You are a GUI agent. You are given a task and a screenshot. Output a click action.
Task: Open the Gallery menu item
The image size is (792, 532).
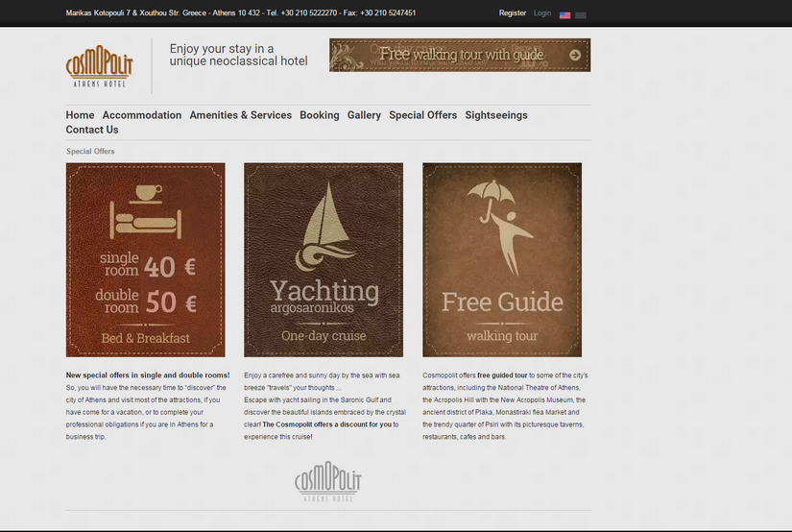364,115
